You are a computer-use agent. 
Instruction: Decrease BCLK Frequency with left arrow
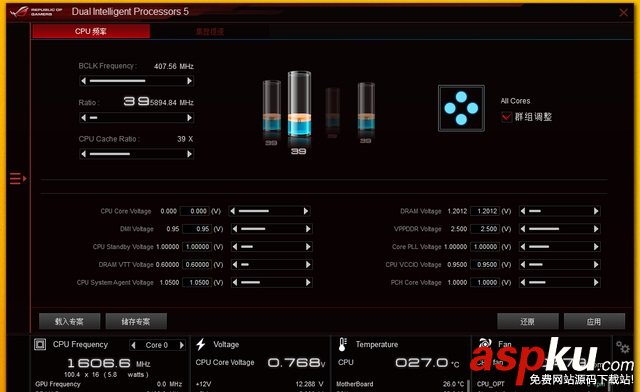(84, 81)
